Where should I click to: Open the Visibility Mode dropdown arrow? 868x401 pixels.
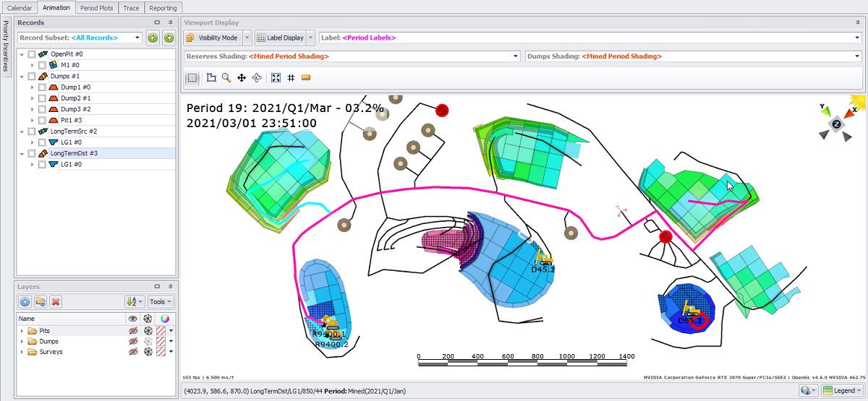247,38
